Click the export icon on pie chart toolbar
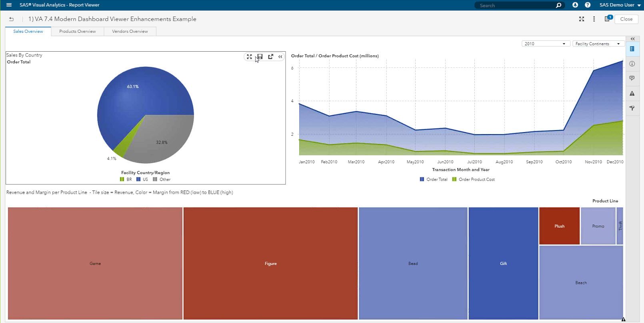The height and width of the screenshot is (323, 644). pos(271,57)
